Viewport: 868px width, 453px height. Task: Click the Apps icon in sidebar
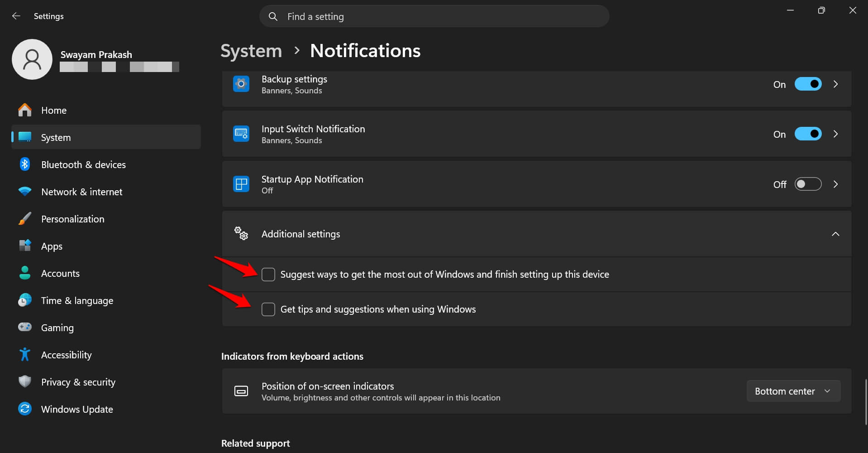pos(25,246)
